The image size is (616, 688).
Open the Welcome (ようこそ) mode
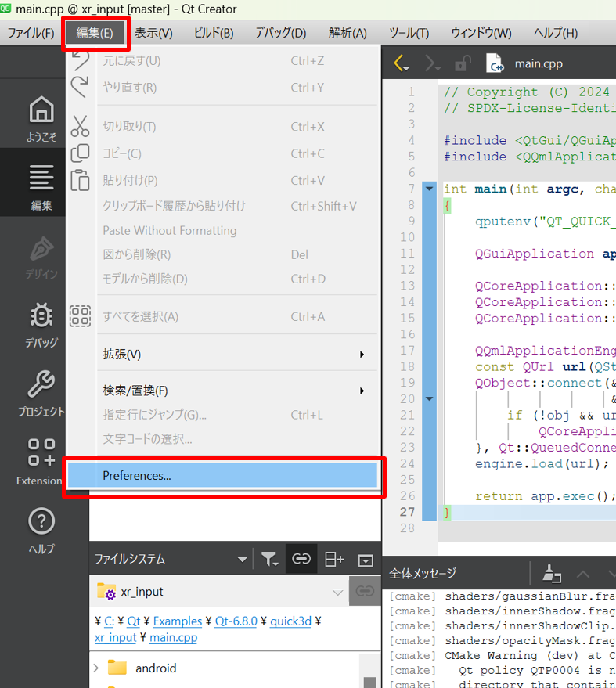coord(42,117)
